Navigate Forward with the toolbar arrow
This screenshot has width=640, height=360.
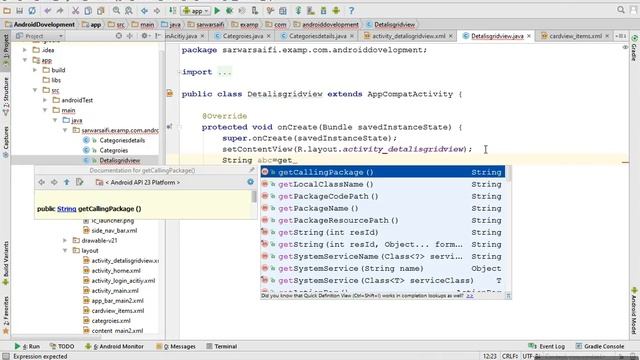[157, 11]
